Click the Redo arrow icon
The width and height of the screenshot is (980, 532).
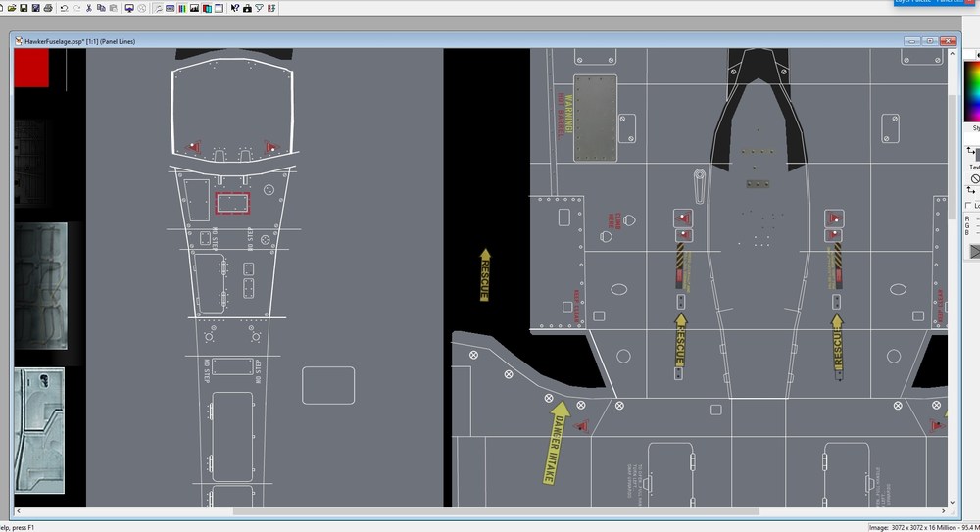pyautogui.click(x=76, y=8)
